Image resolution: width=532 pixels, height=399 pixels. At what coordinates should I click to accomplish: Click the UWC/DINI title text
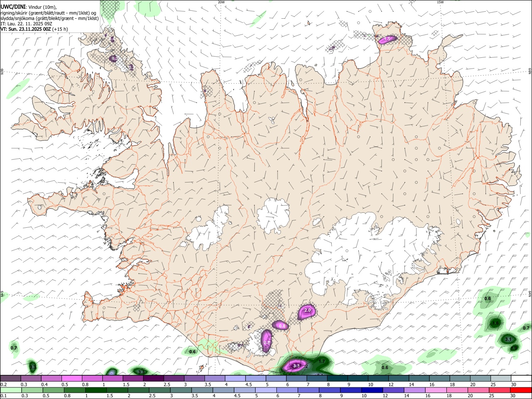(12, 6)
